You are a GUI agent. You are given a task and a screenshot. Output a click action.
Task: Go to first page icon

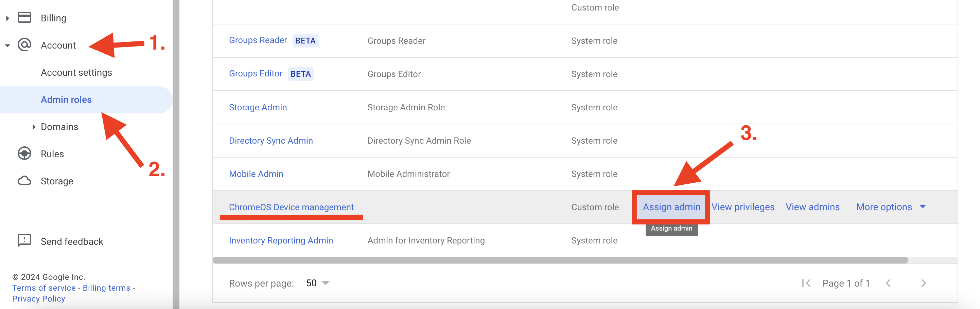[x=806, y=283]
